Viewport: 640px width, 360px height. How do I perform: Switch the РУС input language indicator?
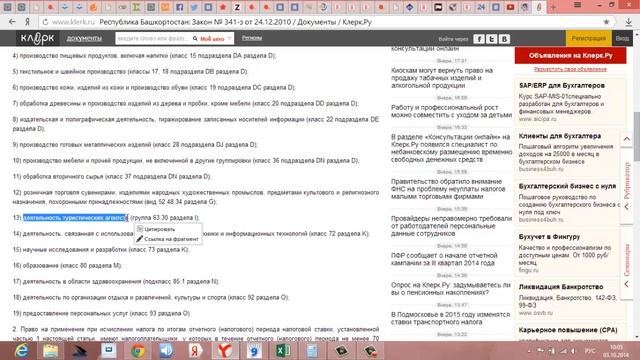point(590,351)
